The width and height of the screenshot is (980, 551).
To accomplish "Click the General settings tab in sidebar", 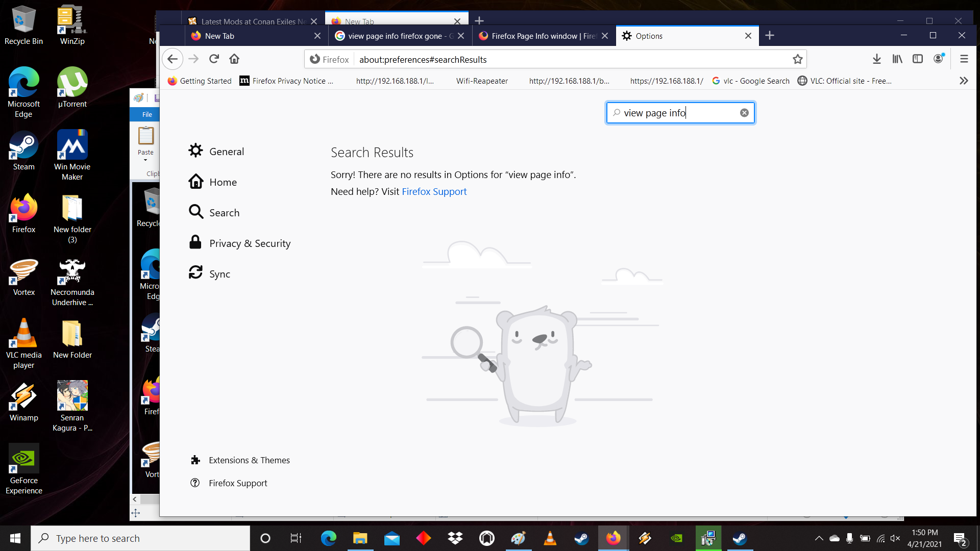I will [x=227, y=151].
